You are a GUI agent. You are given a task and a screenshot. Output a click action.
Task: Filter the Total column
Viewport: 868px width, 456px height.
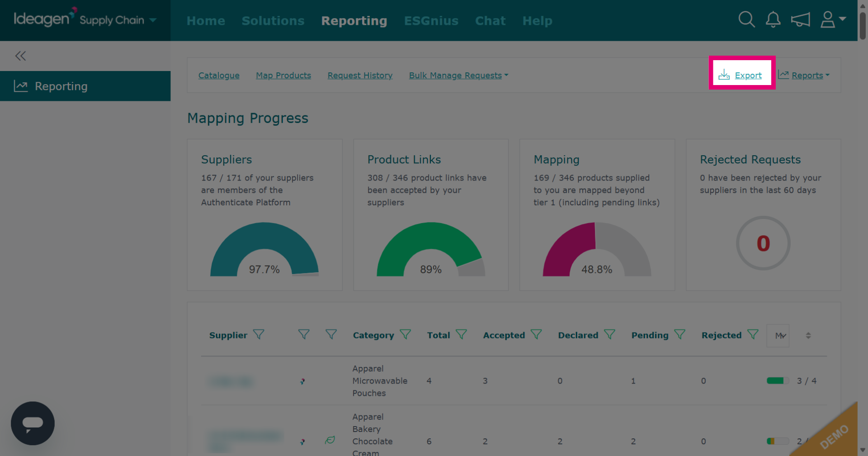[x=461, y=335]
